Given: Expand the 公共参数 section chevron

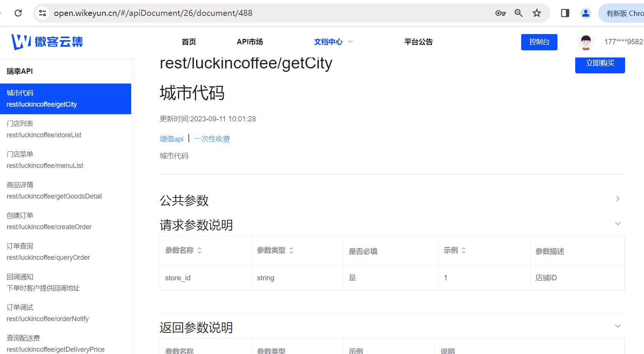Looking at the screenshot, I should coord(618,199).
